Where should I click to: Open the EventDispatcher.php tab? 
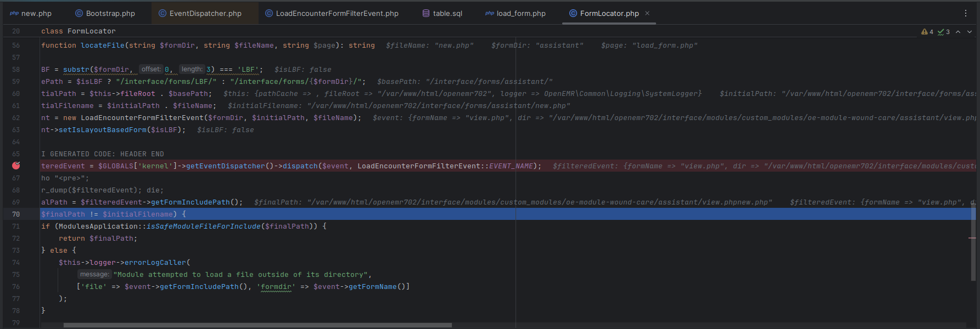point(200,13)
